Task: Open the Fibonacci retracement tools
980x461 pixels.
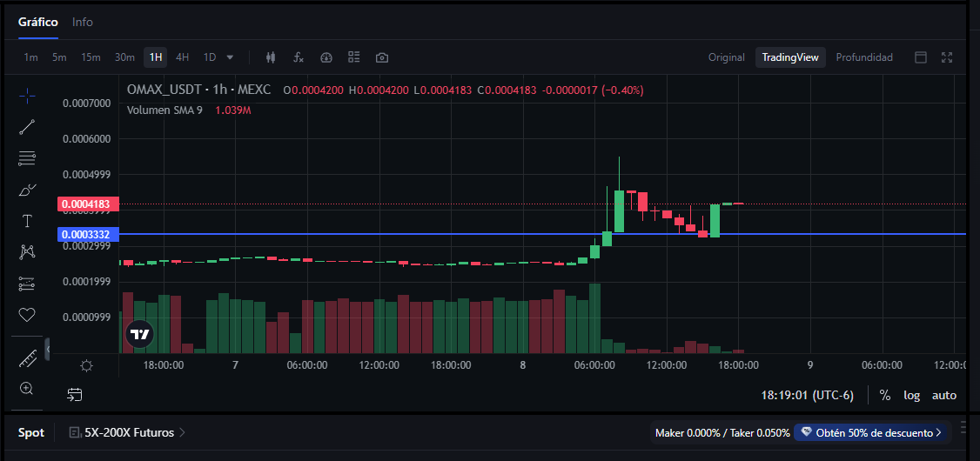Action: coord(27,158)
